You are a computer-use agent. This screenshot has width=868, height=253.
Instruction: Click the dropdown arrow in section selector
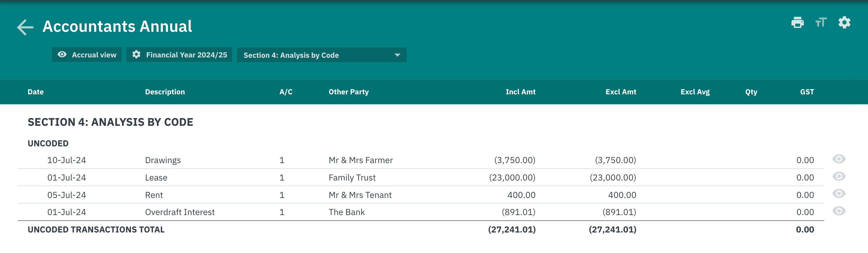pos(397,55)
